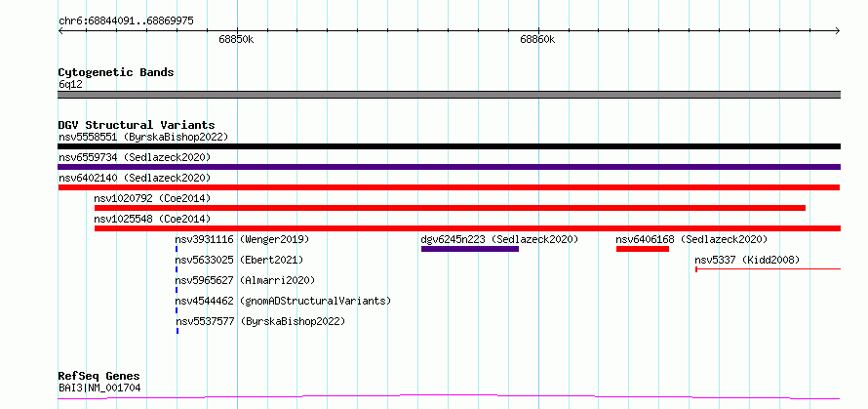Screen dimensions: 868x409
Task: Click the nsv6402140 (Sedlazeck2020) label
Action: (x=135, y=178)
